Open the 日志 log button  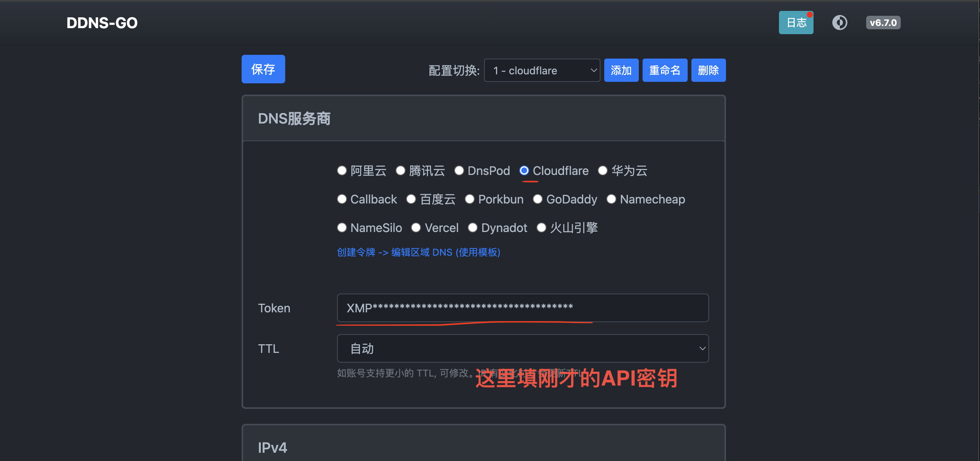click(796, 23)
